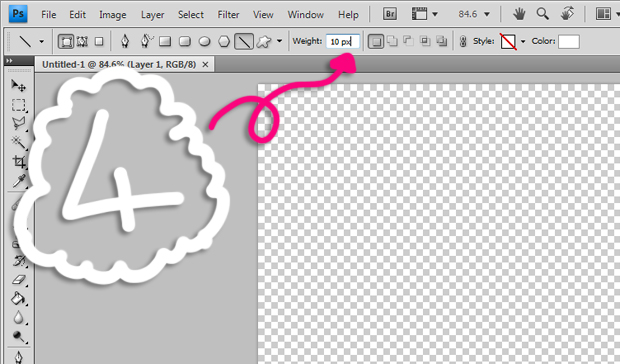Launch Adobe Bridge with Br button
This screenshot has height=364, width=620.
(x=390, y=14)
